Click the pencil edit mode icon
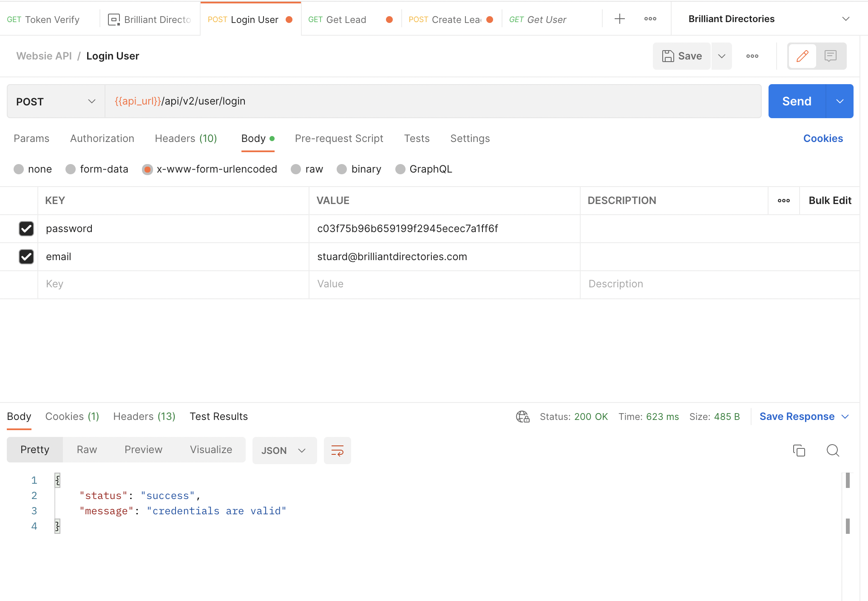Viewport: 868px width, 601px height. [x=802, y=56]
